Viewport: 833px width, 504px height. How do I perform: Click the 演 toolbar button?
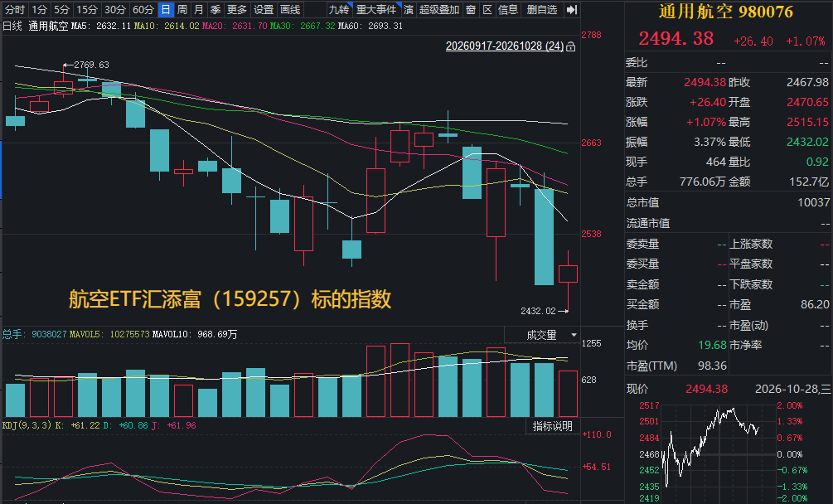(408, 10)
